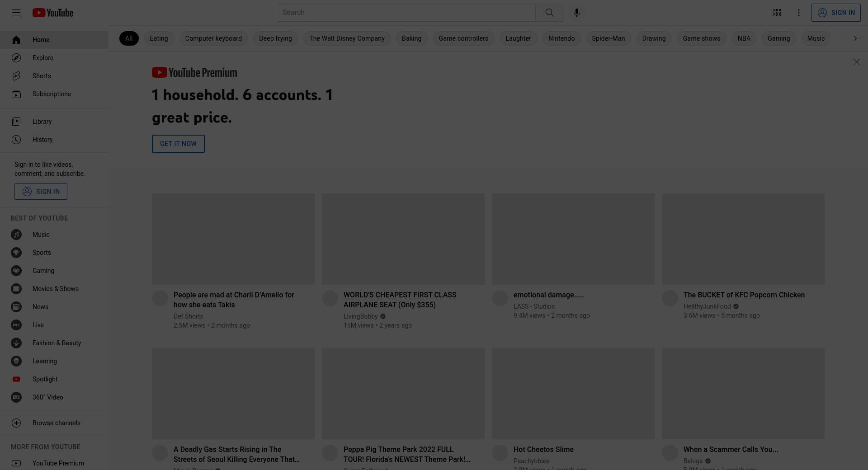This screenshot has height=470, width=868.
Task: Select the Music filter chip
Action: (816, 38)
